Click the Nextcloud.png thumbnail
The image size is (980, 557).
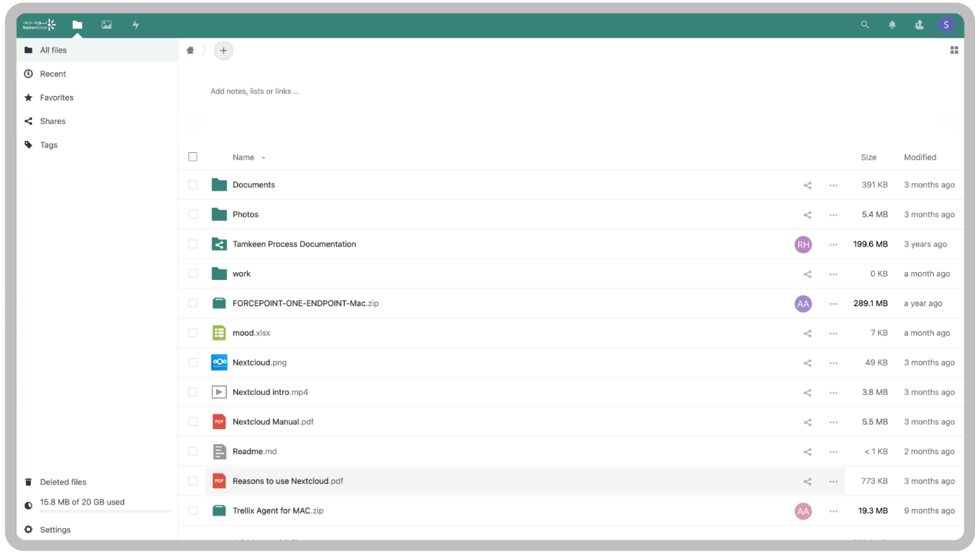[219, 363]
